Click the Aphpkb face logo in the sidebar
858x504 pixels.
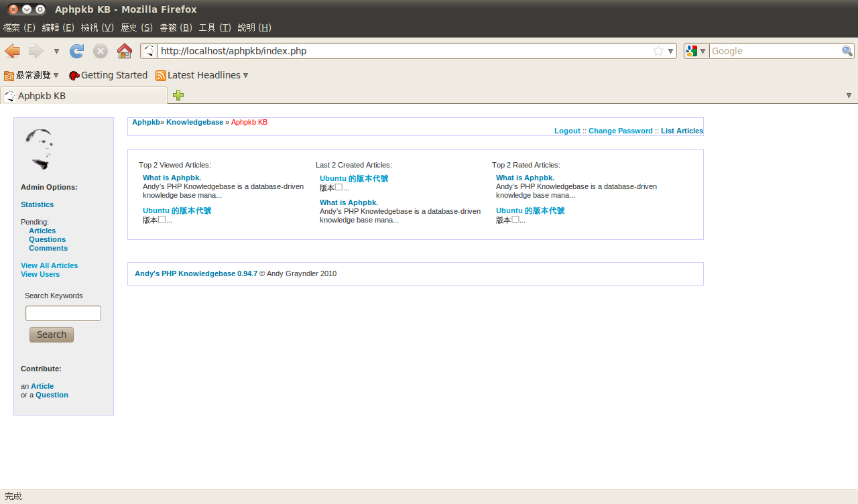coord(39,149)
